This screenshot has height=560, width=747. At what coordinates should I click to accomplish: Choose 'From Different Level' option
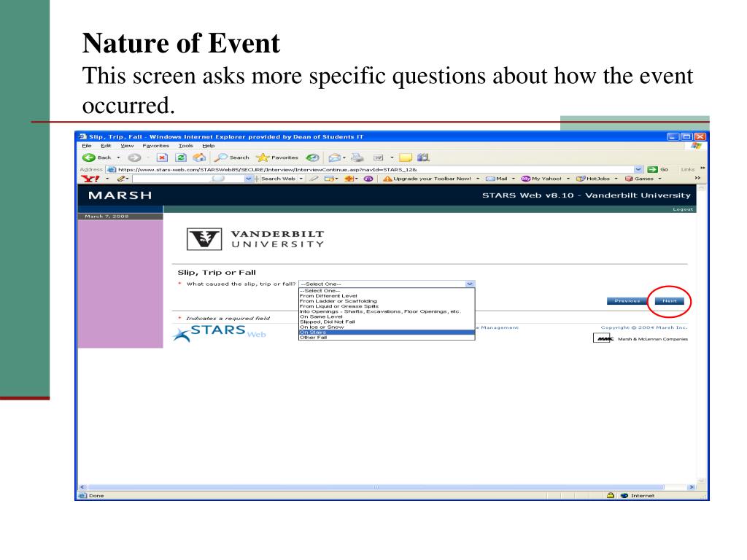(x=387, y=296)
